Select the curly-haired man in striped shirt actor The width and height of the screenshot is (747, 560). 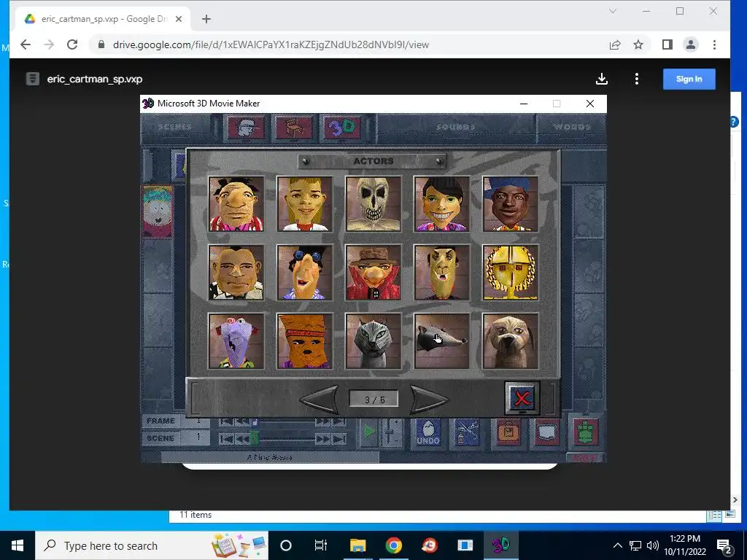[236, 204]
